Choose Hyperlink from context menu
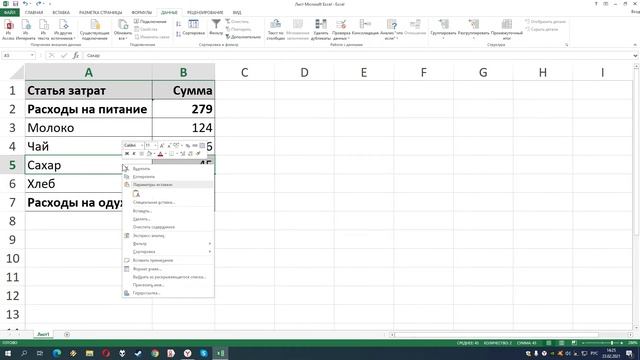The image size is (640, 360). click(x=168, y=293)
